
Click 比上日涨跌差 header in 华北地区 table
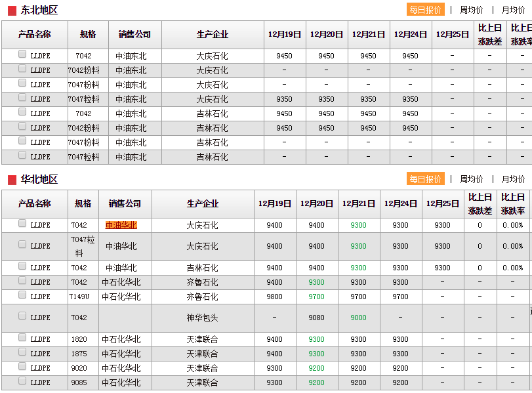pyautogui.click(x=480, y=204)
